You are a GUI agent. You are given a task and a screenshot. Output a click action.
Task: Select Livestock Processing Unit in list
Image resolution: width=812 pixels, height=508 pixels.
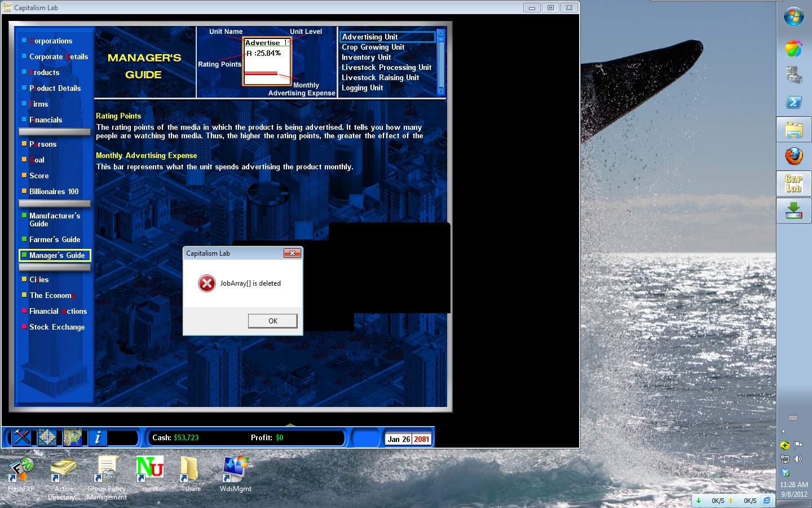[x=386, y=67]
